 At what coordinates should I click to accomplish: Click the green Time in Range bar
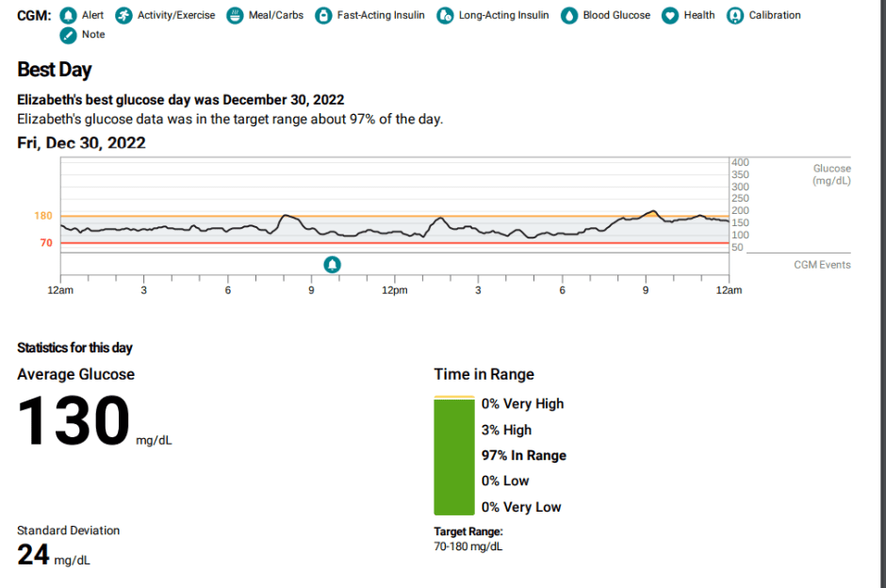click(x=454, y=457)
